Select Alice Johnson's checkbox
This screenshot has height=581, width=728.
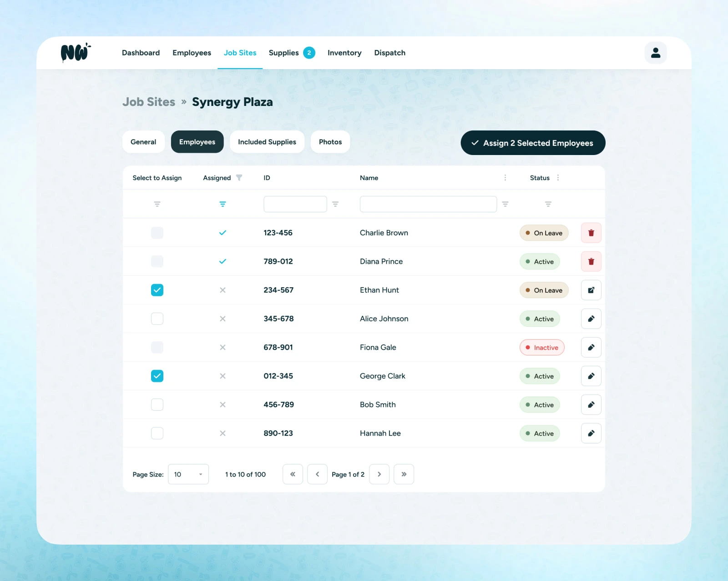[157, 319]
